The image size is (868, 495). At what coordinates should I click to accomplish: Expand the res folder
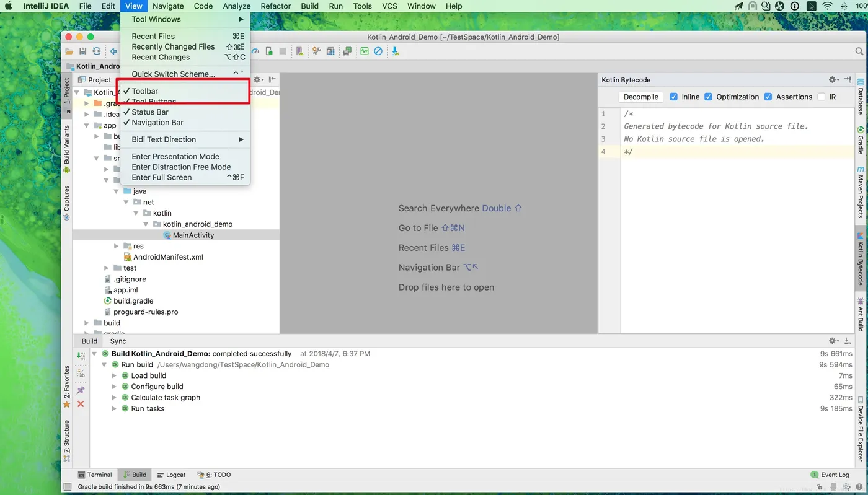point(117,246)
